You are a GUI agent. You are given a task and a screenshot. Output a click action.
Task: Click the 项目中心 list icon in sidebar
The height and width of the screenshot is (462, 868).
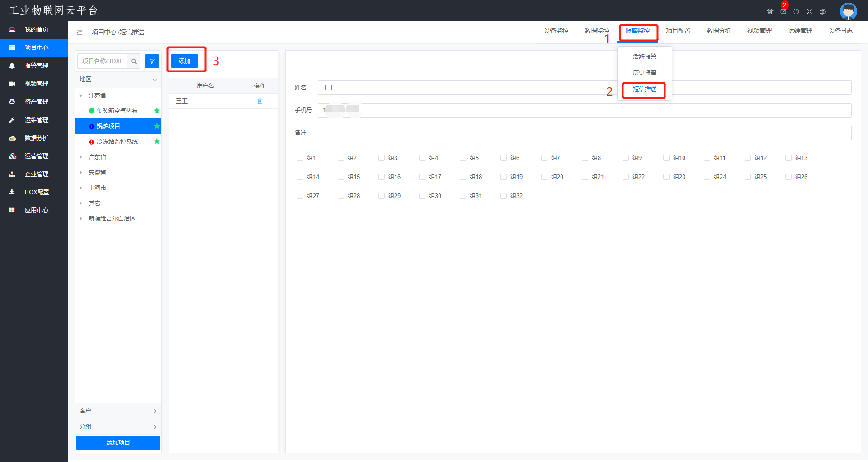pos(12,47)
